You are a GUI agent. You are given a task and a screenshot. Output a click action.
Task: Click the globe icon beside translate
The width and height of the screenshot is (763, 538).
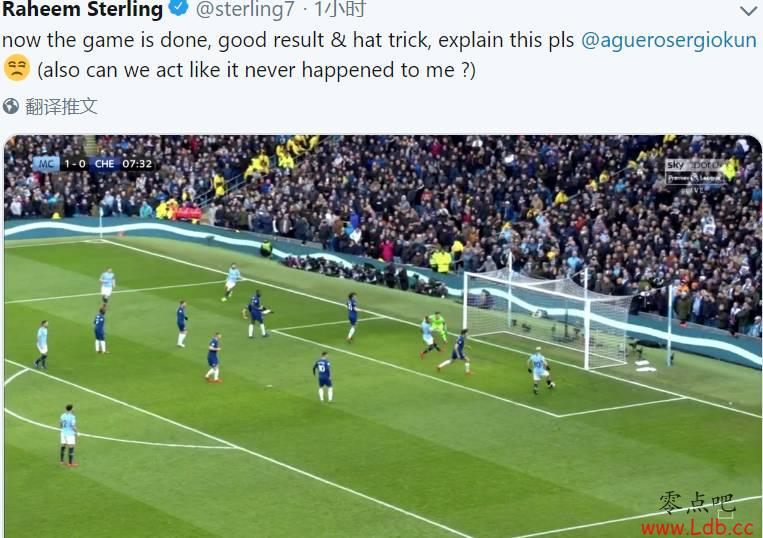click(11, 106)
